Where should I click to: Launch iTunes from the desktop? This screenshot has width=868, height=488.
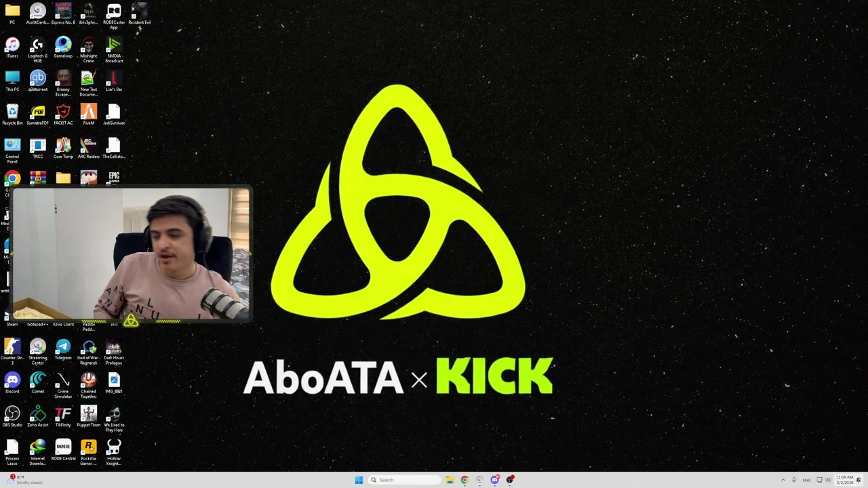coord(12,47)
